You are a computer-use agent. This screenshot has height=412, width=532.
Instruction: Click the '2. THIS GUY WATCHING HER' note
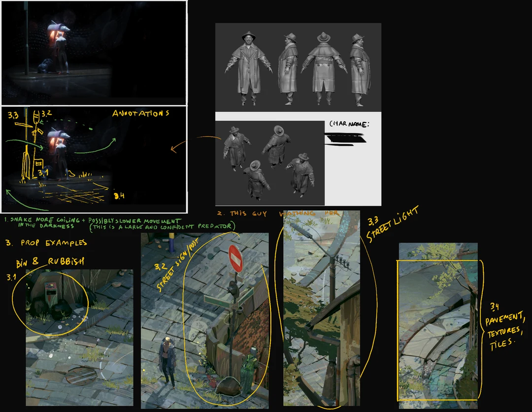(278, 213)
